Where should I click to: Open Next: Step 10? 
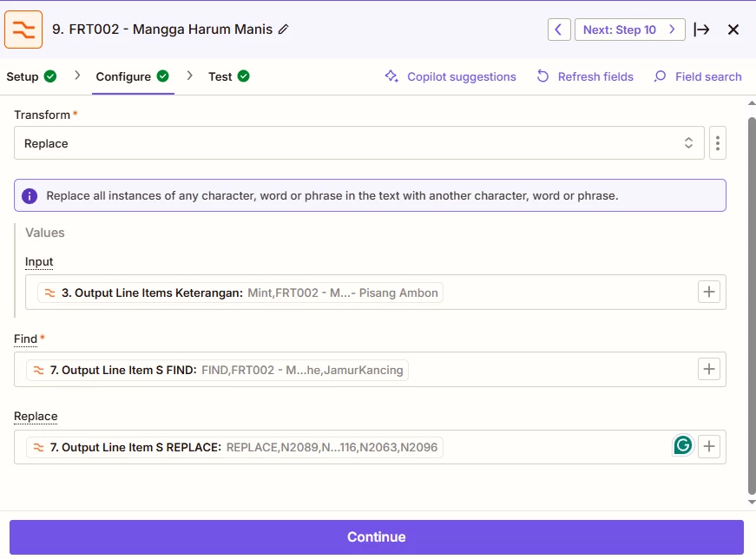(629, 30)
